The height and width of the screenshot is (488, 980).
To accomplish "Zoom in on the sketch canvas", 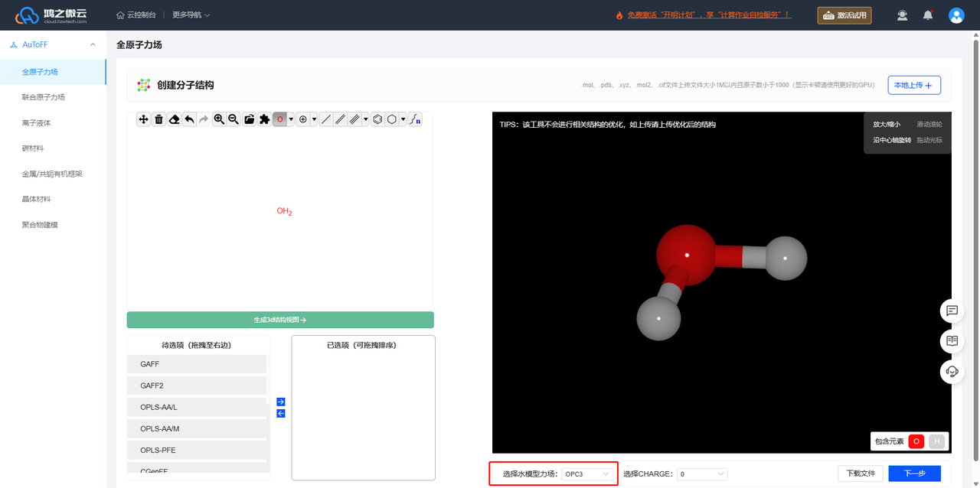I will click(x=219, y=119).
